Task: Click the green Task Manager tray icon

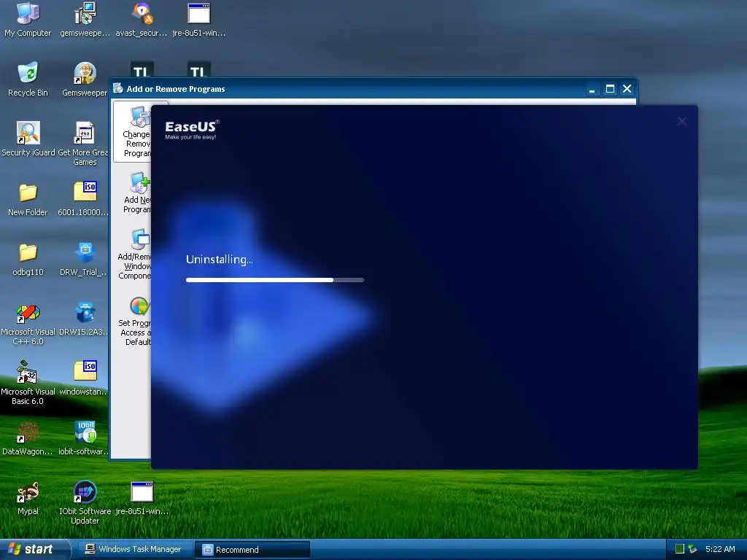Action: [680, 549]
